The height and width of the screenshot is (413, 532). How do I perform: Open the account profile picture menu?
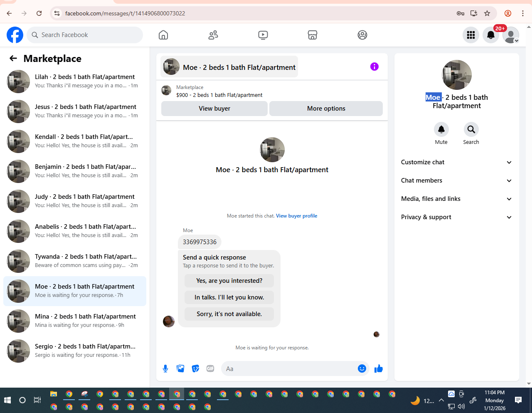(511, 35)
